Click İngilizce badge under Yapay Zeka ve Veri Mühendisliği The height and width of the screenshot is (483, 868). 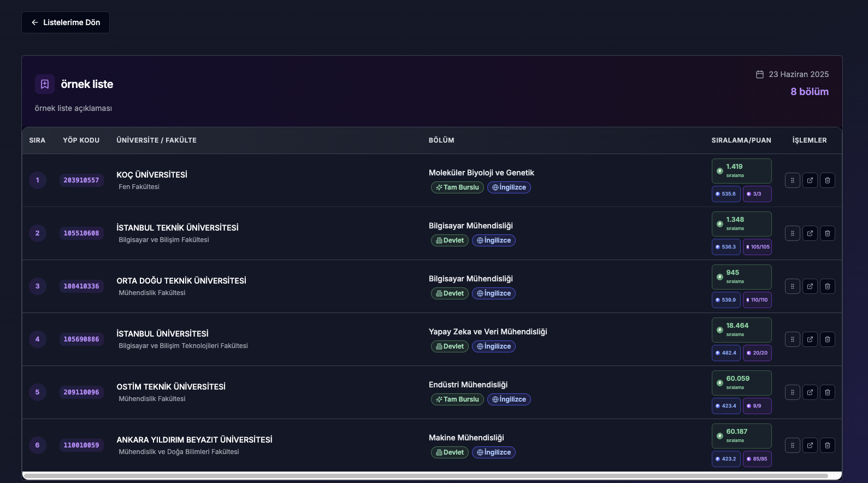(494, 346)
